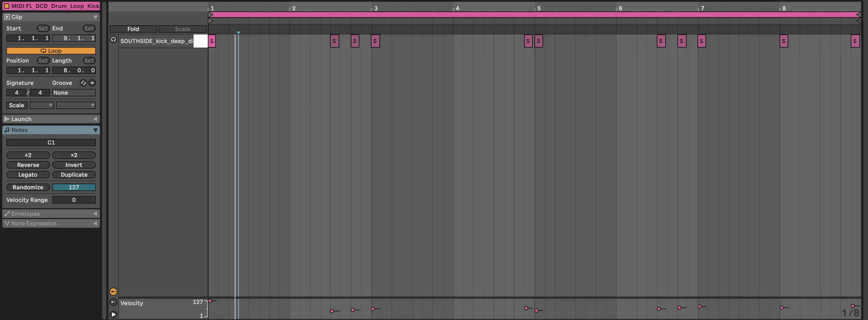Open the scale name dropdown
868x320 pixels.
coord(76,105)
